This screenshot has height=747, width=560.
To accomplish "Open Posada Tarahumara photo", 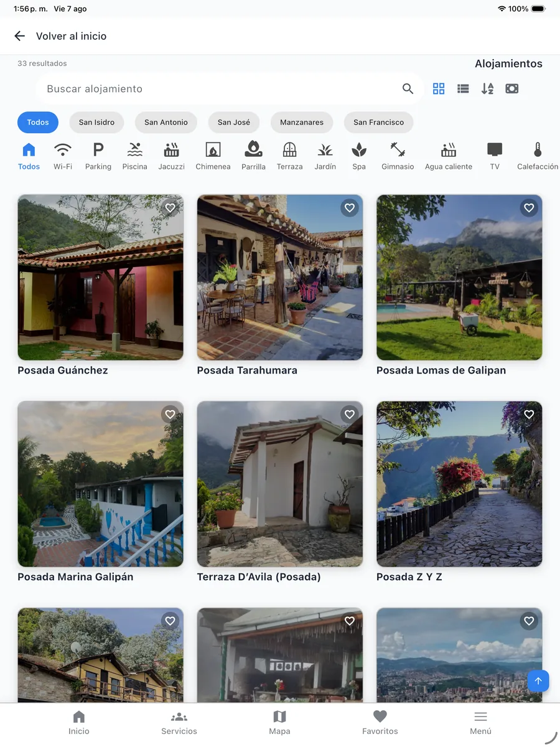I will pyautogui.click(x=280, y=278).
